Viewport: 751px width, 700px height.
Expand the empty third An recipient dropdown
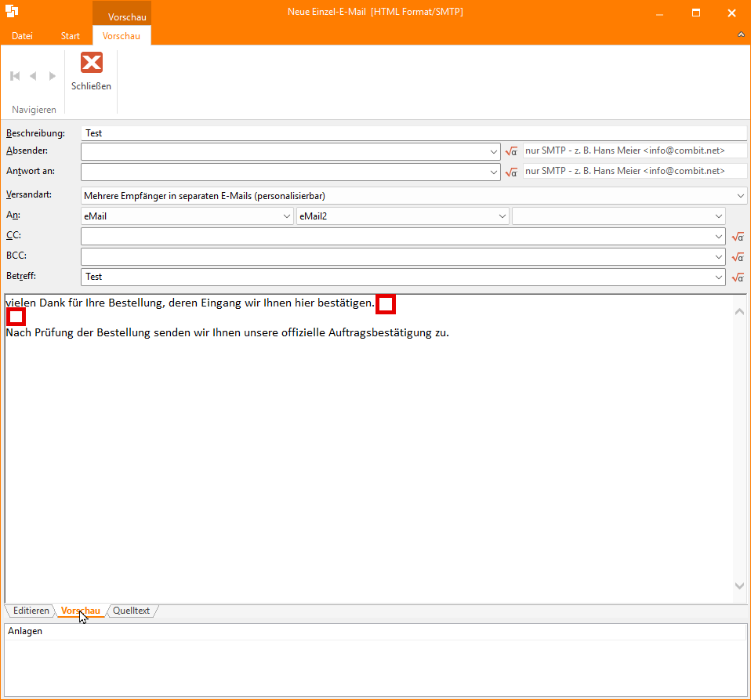[718, 216]
